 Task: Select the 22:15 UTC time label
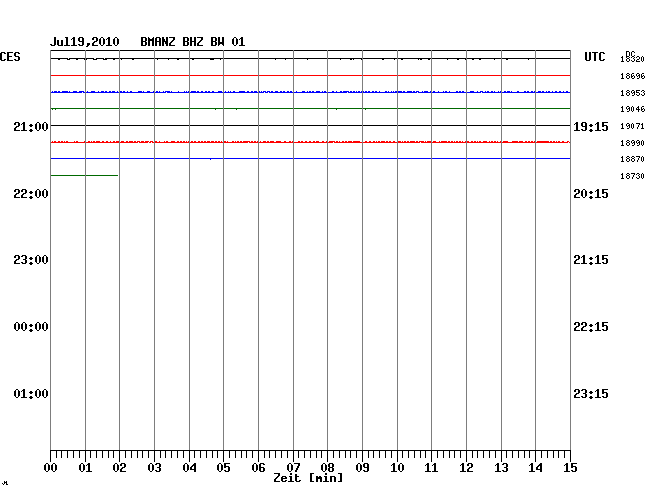click(591, 327)
